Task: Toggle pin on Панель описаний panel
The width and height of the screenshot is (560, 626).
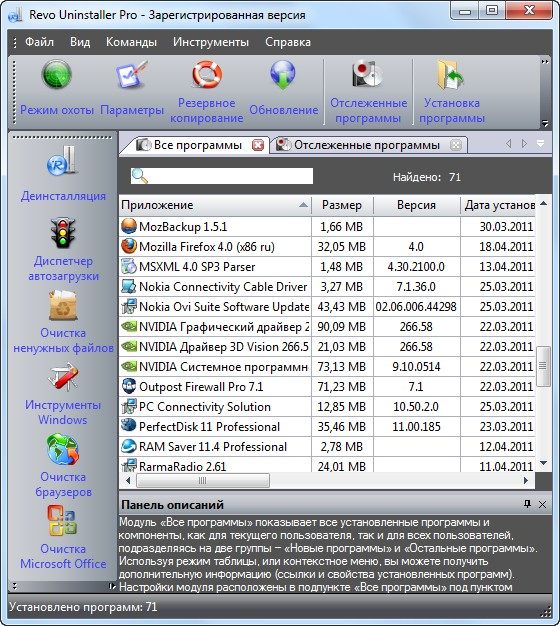Action: pyautogui.click(x=527, y=504)
